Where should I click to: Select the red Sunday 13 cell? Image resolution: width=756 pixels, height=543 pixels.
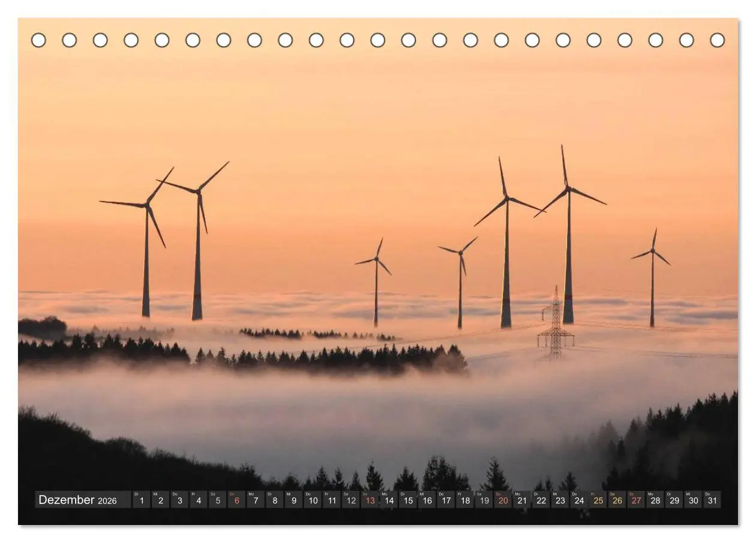[370, 500]
